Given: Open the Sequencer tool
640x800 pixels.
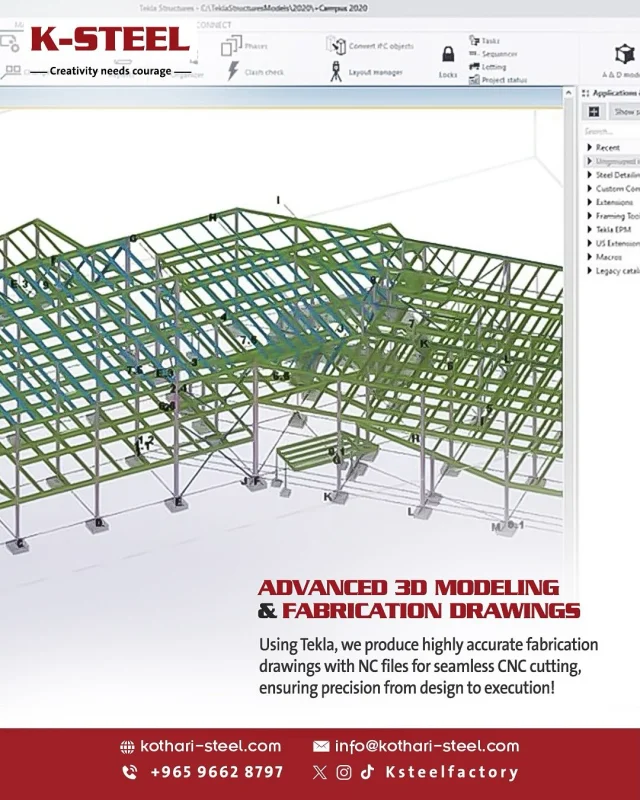Looking at the screenshot, I should coord(493,54).
